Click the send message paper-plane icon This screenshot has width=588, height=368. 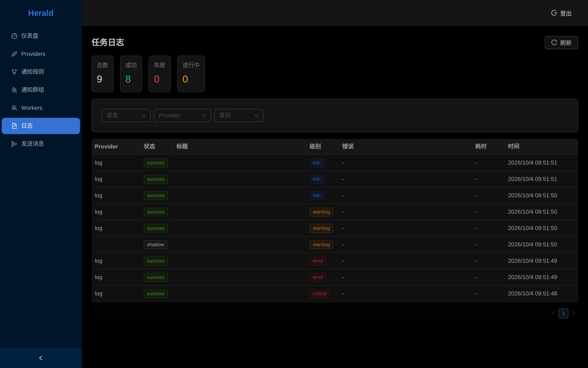14,144
